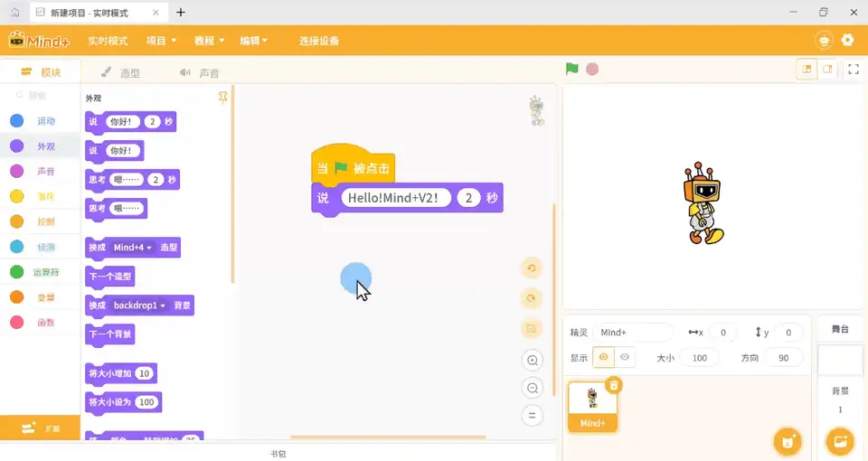Viewport: 868px width, 461px height.
Task: Click the green flag run button
Action: (571, 70)
